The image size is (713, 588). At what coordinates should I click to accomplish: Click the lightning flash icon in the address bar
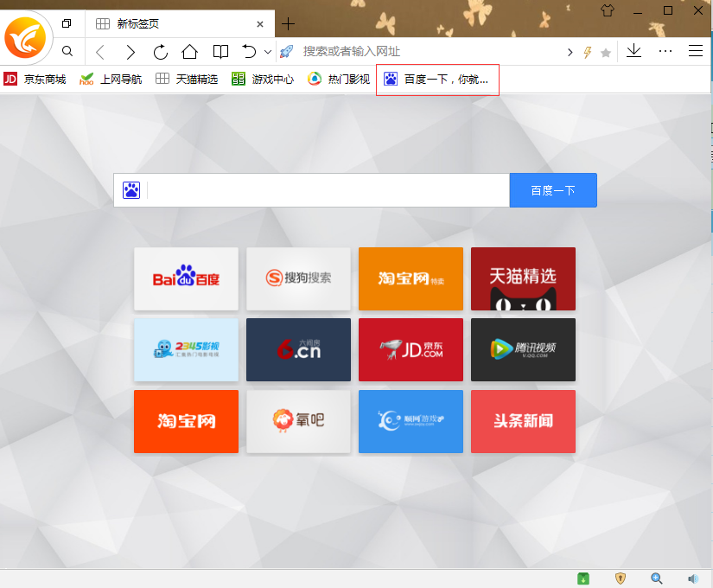[589, 51]
